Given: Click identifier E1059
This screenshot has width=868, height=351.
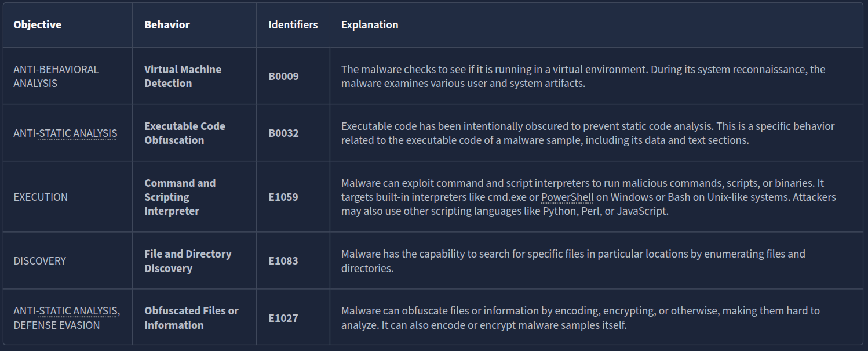Looking at the screenshot, I should point(283,197).
